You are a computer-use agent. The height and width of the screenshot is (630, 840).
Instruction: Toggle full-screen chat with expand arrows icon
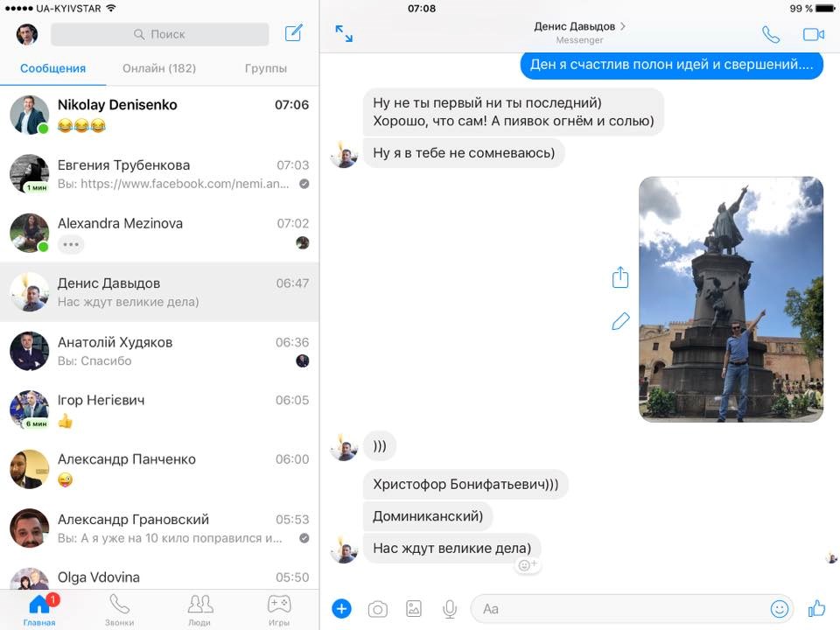pyautogui.click(x=344, y=34)
